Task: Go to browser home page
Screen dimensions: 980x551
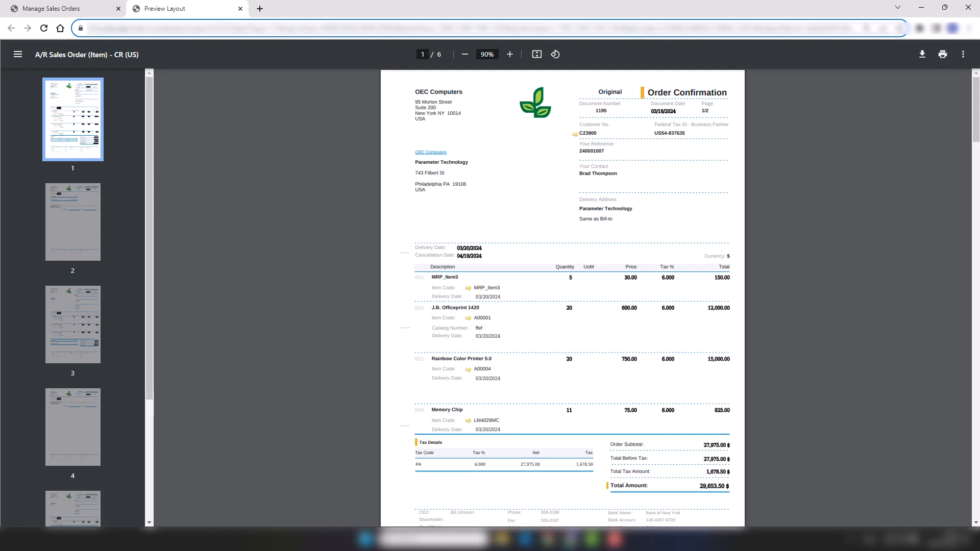Action: point(60,28)
